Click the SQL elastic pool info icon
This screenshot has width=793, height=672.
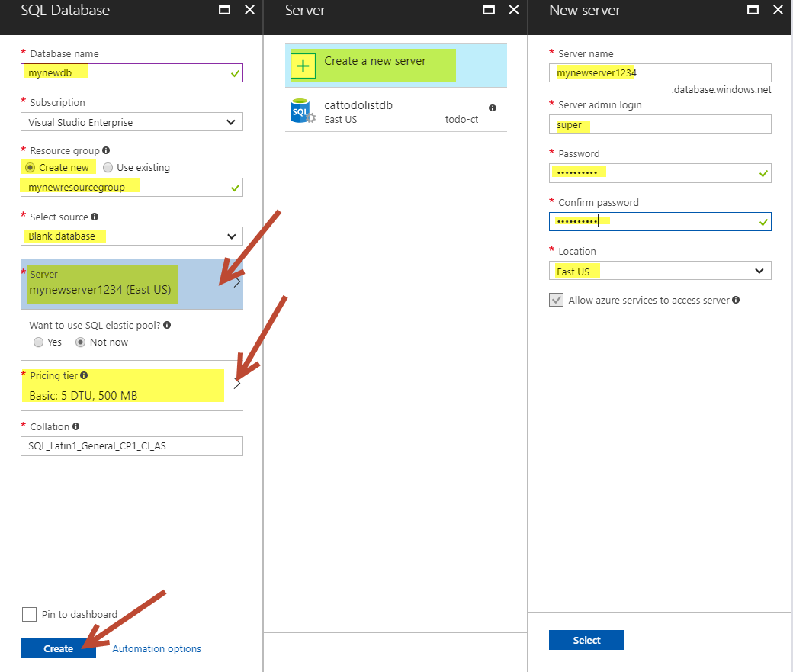click(x=167, y=325)
